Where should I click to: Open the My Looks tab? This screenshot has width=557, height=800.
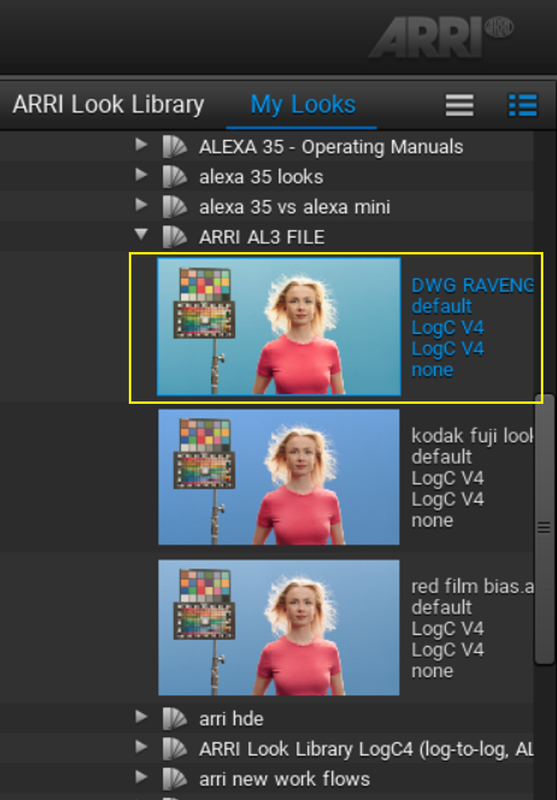(303, 105)
